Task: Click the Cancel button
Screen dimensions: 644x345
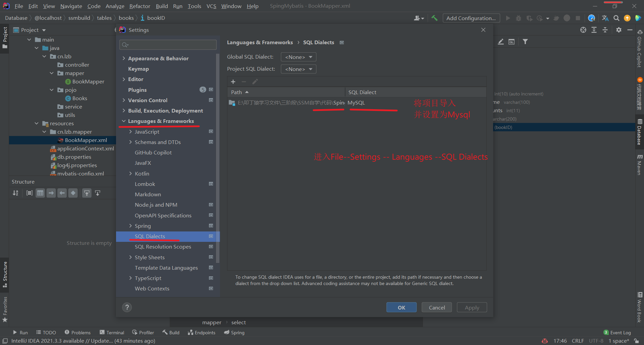Action: 437,307
